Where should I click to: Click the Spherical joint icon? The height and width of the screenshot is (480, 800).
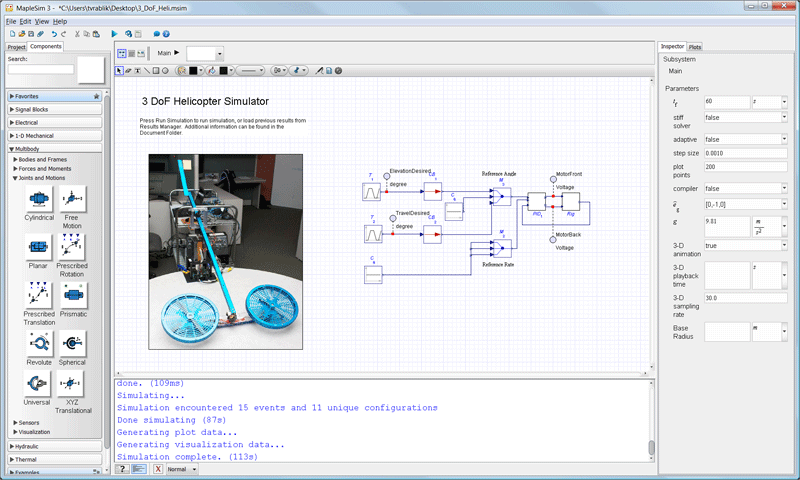[x=73, y=343]
